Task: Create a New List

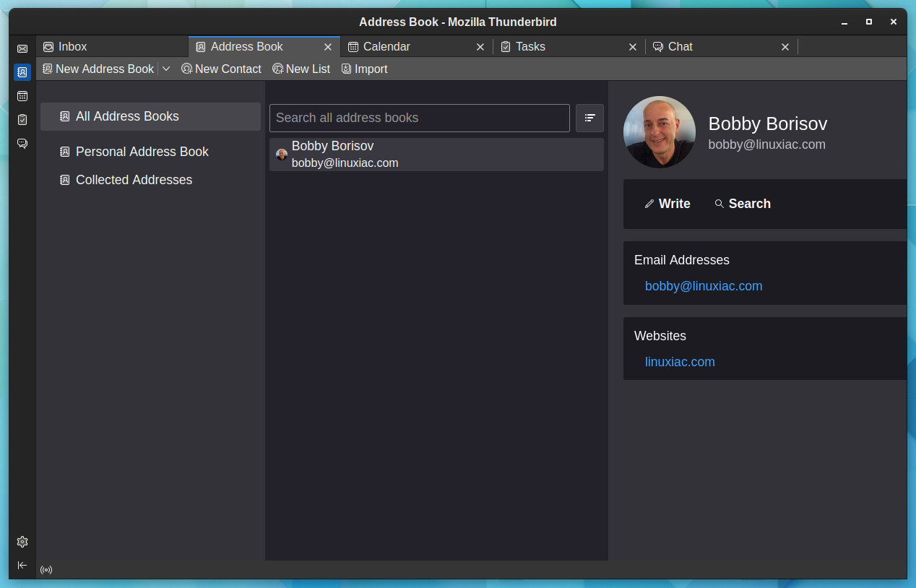Action: click(x=301, y=69)
